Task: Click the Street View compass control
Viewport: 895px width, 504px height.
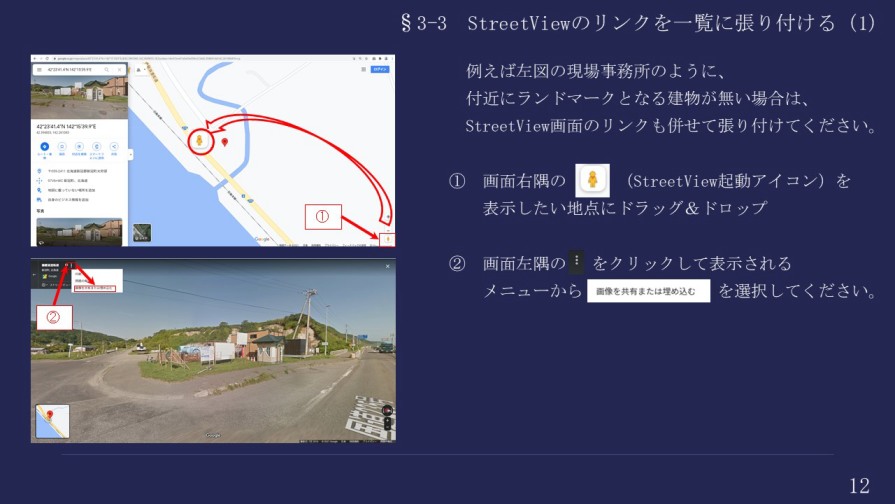Action: coord(386,409)
